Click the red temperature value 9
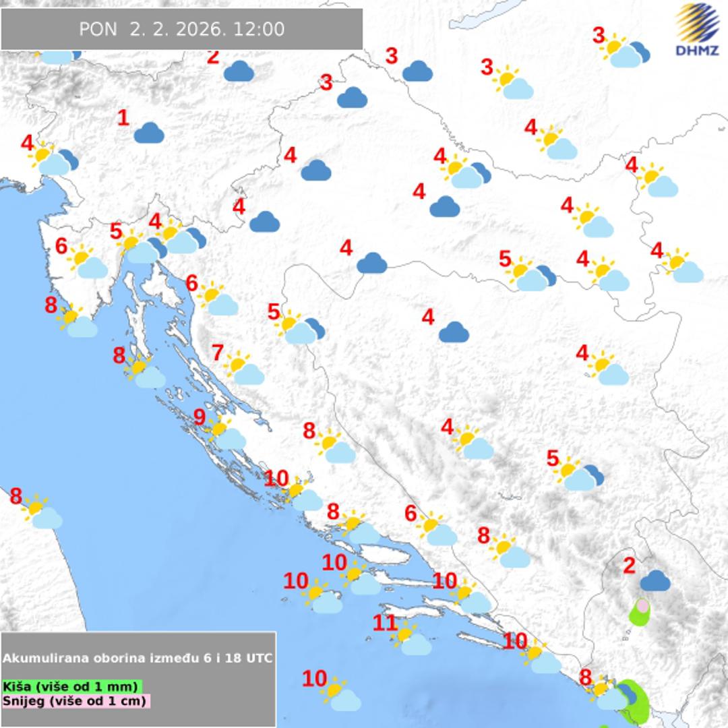728x728 pixels. [200, 418]
